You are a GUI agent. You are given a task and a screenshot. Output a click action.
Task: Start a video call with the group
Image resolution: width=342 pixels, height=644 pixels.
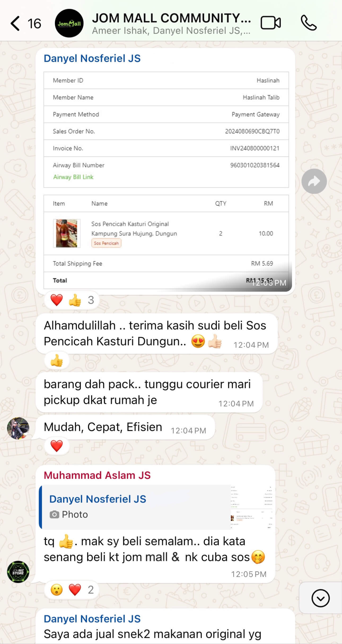point(270,23)
